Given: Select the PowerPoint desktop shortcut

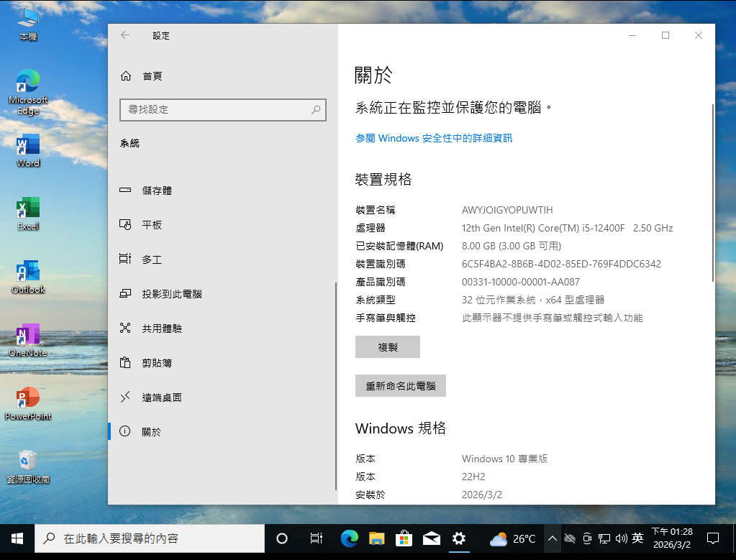Looking at the screenshot, I should (28, 404).
